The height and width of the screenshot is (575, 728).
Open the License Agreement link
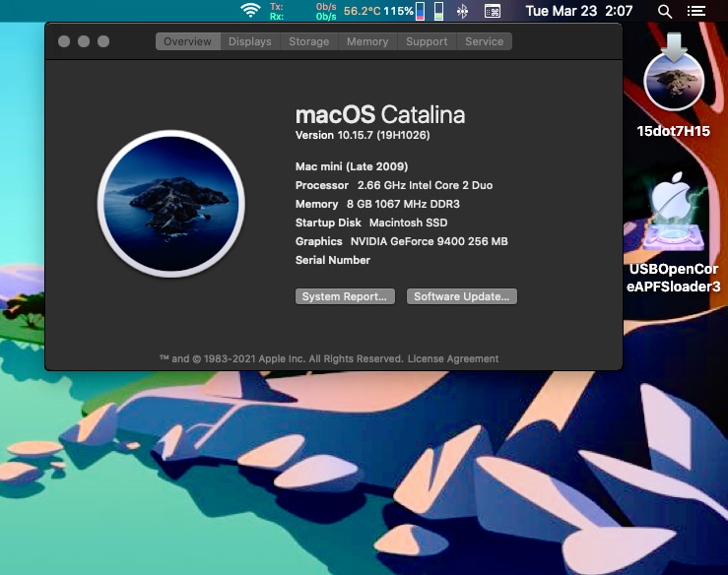pos(453,358)
